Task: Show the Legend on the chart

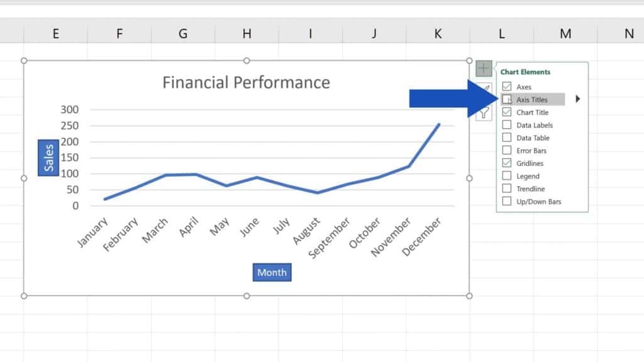Action: point(507,176)
